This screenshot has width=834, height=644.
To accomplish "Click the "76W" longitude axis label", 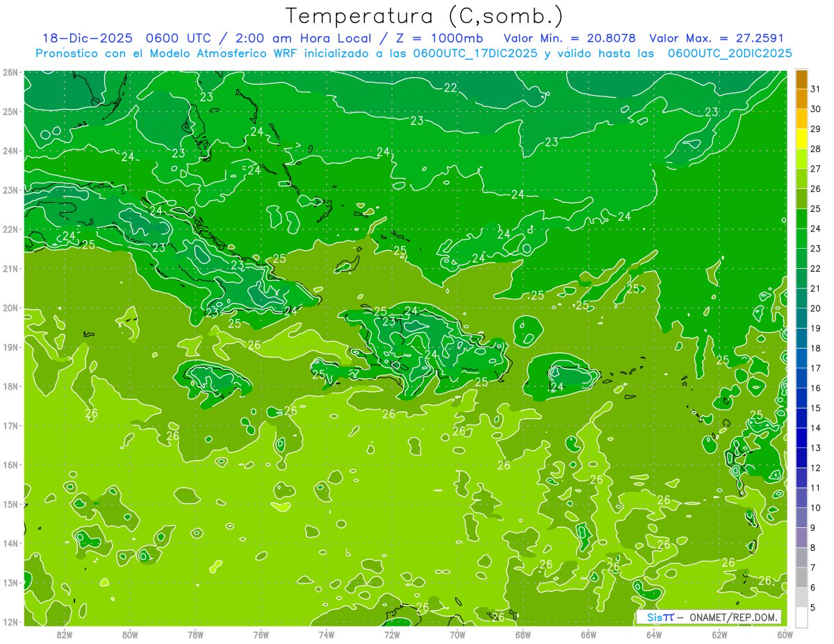I will point(261,634).
